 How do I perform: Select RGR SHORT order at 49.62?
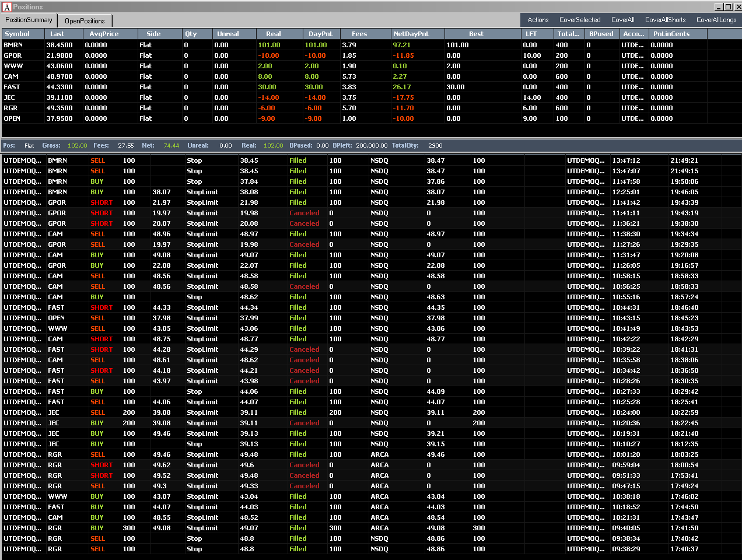click(371, 465)
